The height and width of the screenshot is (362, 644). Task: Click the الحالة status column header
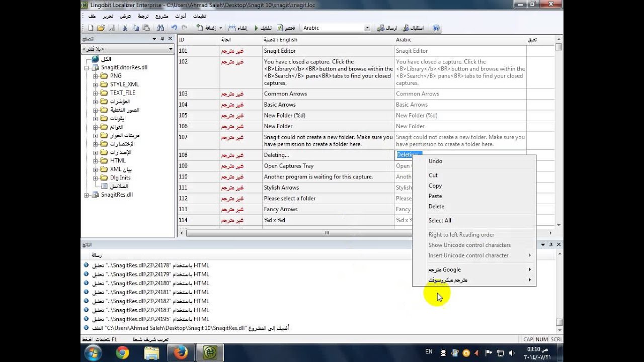pos(240,40)
